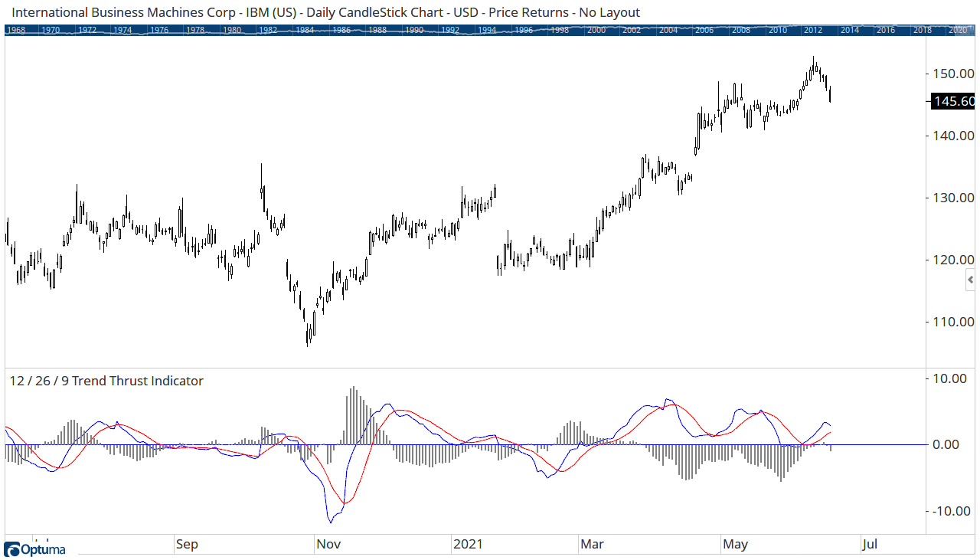This screenshot has width=980, height=560.
Task: Jump to 1986 on overview timeline
Action: pos(341,30)
